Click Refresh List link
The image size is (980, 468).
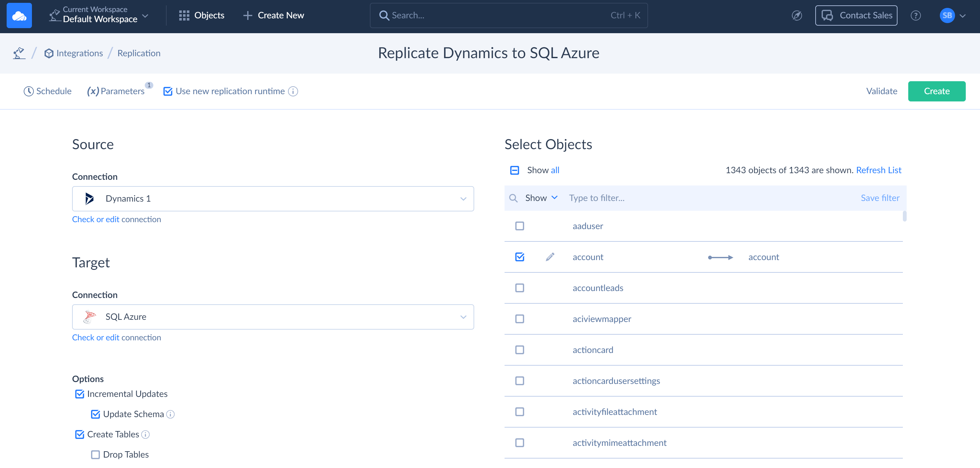pyautogui.click(x=879, y=170)
